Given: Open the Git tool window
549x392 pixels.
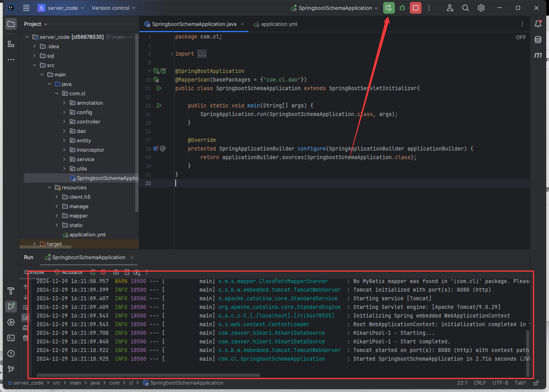Looking at the screenshot, I should pyautogui.click(x=11, y=369).
